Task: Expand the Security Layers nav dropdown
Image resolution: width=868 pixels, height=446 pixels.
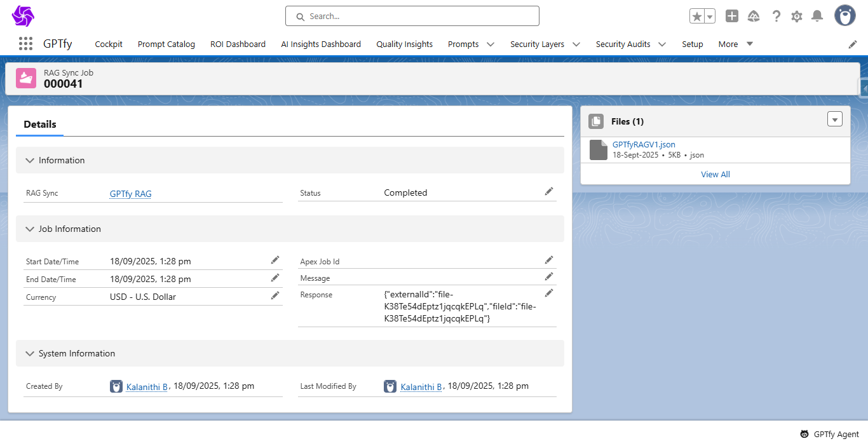Action: tap(576, 44)
